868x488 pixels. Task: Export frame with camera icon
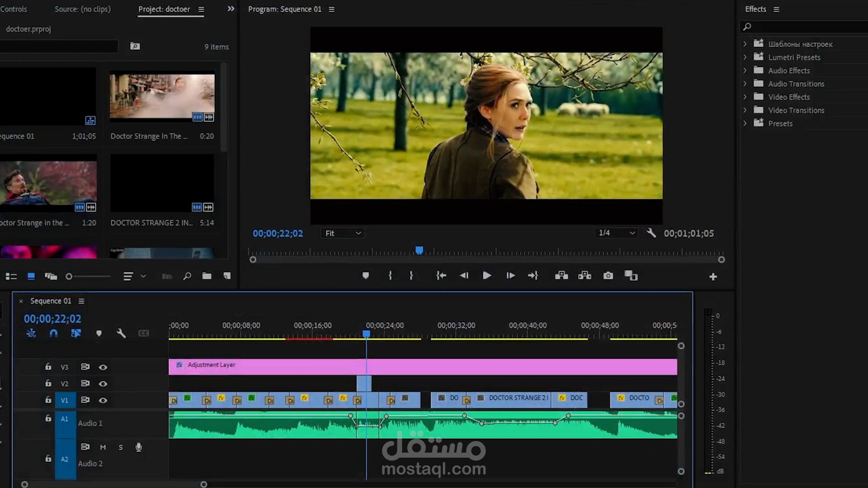(x=608, y=276)
